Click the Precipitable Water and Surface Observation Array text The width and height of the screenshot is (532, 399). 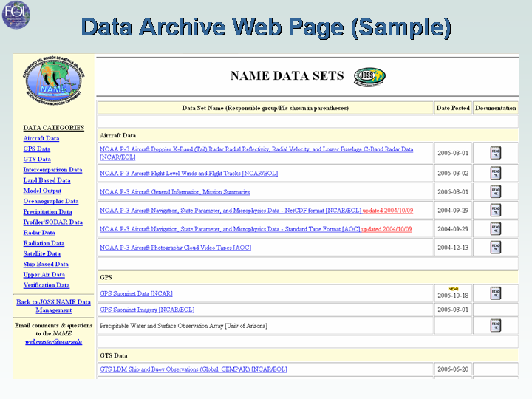click(183, 326)
